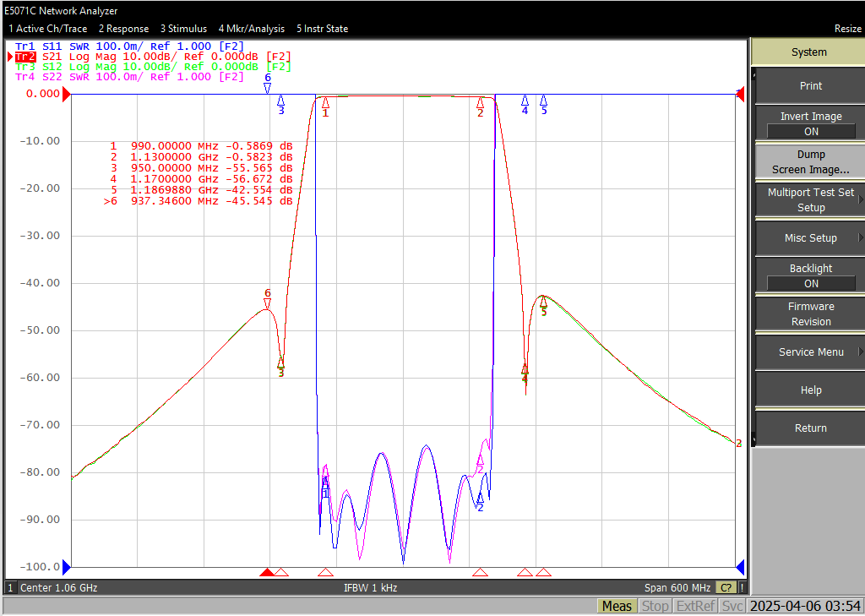Click blue triangle at bottom right corner
The image size is (865, 616).
pyautogui.click(x=740, y=567)
